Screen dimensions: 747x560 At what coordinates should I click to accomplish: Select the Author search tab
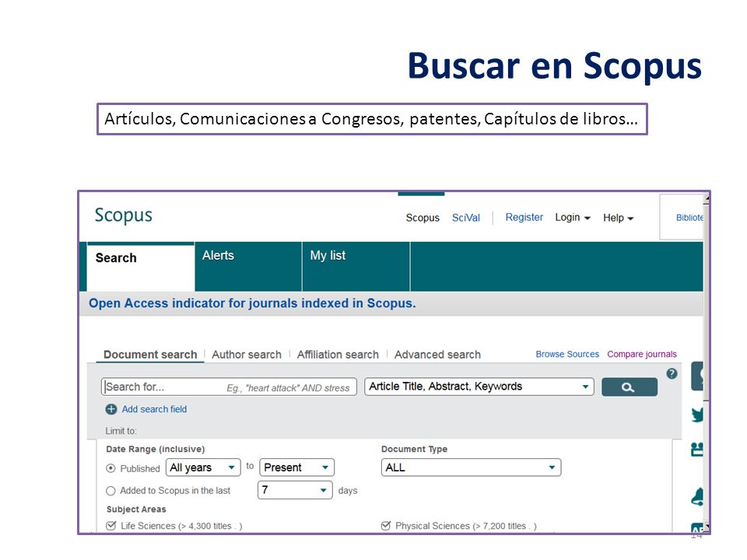click(247, 355)
